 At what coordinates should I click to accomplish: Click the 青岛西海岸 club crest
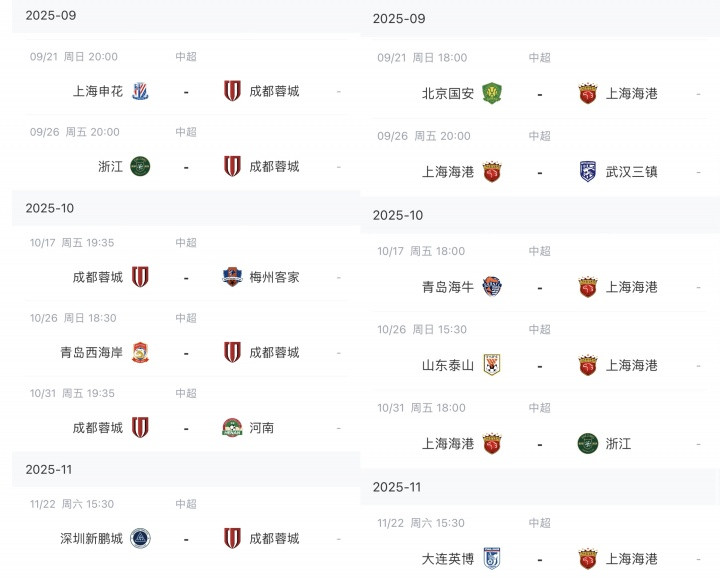point(140,352)
